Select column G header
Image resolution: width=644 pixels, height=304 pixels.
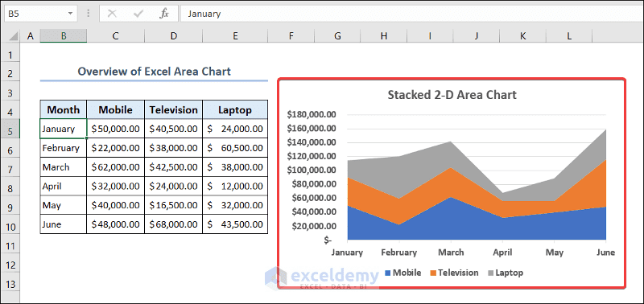click(337, 36)
